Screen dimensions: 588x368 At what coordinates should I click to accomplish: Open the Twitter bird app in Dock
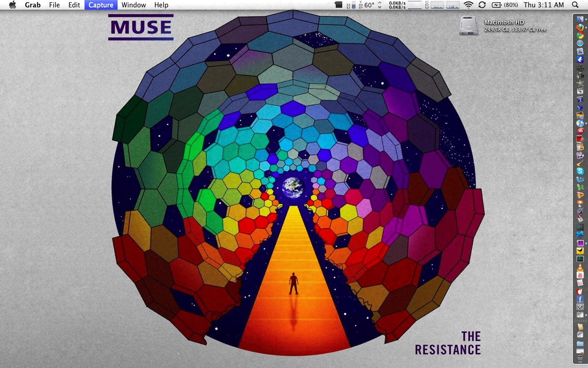580,235
